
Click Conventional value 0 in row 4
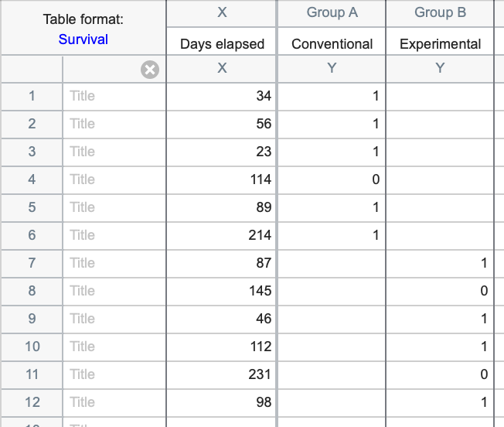click(332, 179)
